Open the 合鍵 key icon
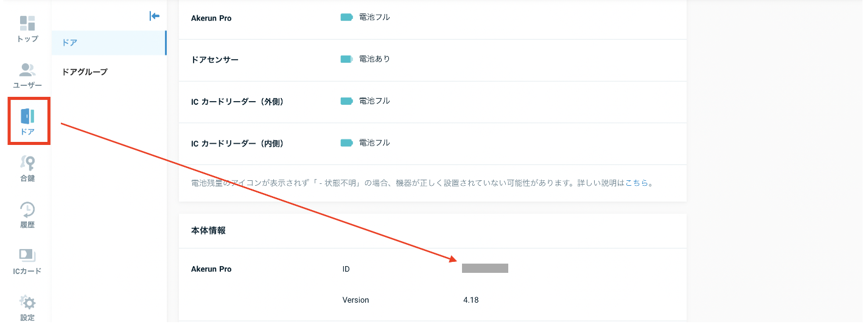Viewport: 868px width, 324px height. pyautogui.click(x=27, y=164)
